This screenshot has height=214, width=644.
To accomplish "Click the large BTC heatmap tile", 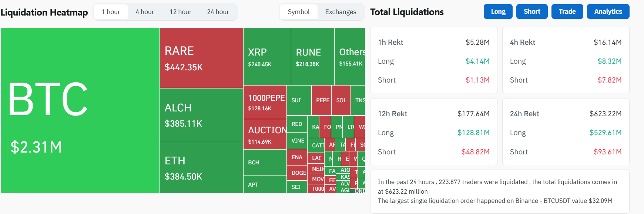I will click(80, 110).
